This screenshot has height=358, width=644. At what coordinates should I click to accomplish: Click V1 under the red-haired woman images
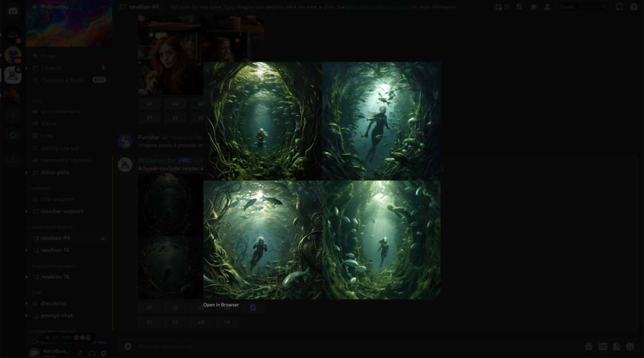[x=149, y=118]
